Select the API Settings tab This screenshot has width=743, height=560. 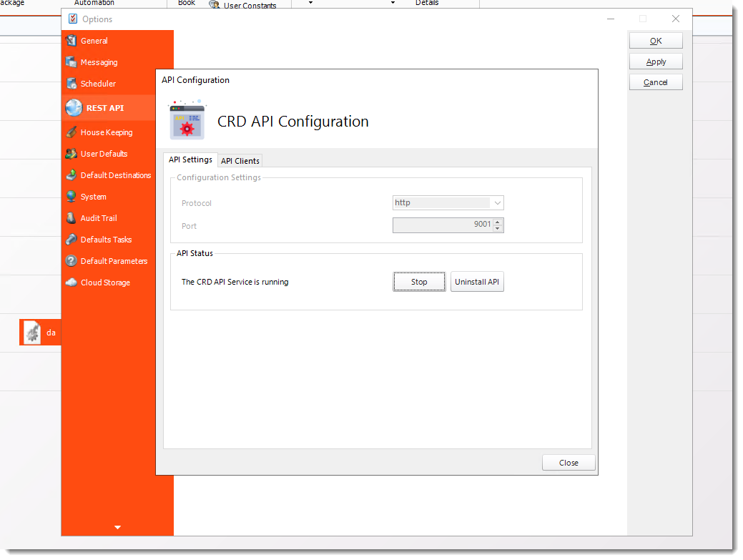190,159
